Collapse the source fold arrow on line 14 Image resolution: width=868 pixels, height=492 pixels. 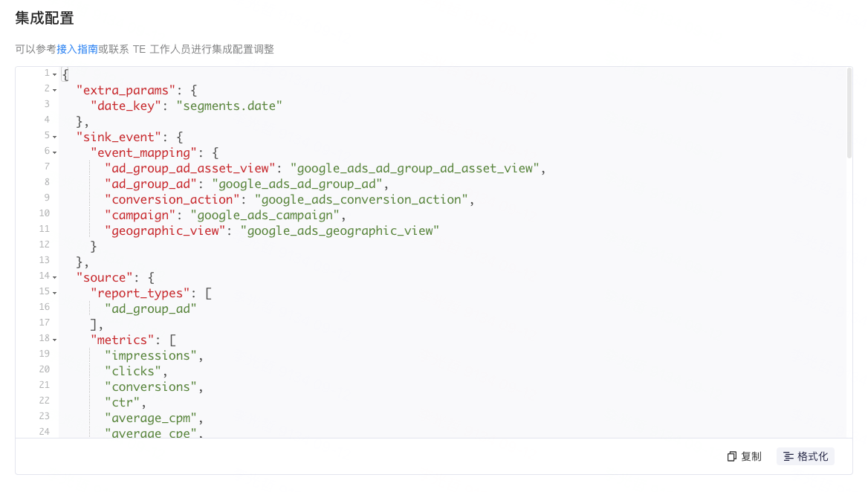tap(55, 277)
